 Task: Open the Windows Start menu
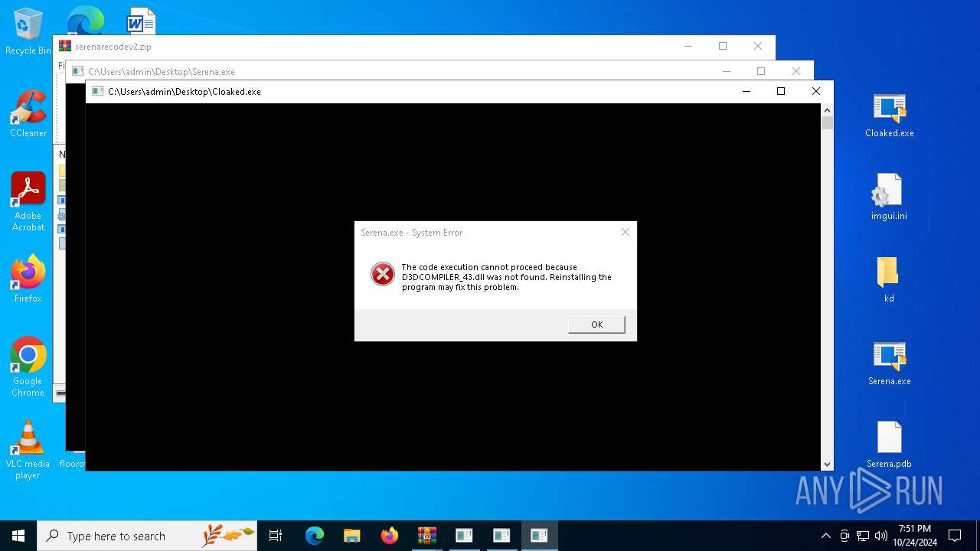point(18,536)
